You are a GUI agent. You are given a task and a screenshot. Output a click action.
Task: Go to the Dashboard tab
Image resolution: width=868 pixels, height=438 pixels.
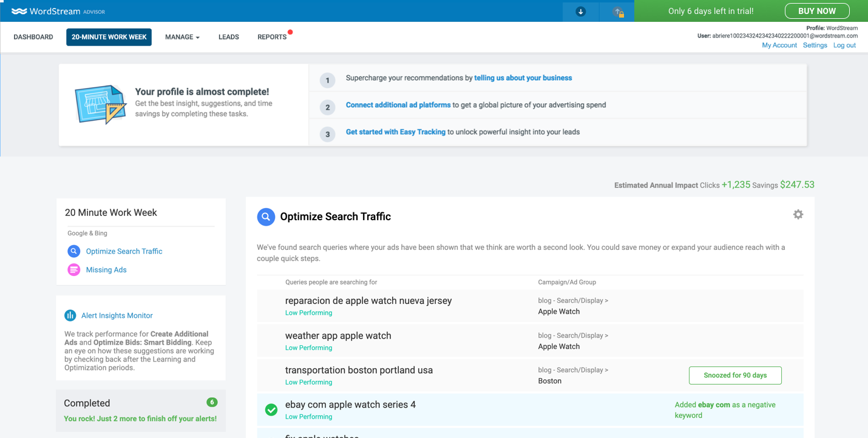pyautogui.click(x=33, y=37)
